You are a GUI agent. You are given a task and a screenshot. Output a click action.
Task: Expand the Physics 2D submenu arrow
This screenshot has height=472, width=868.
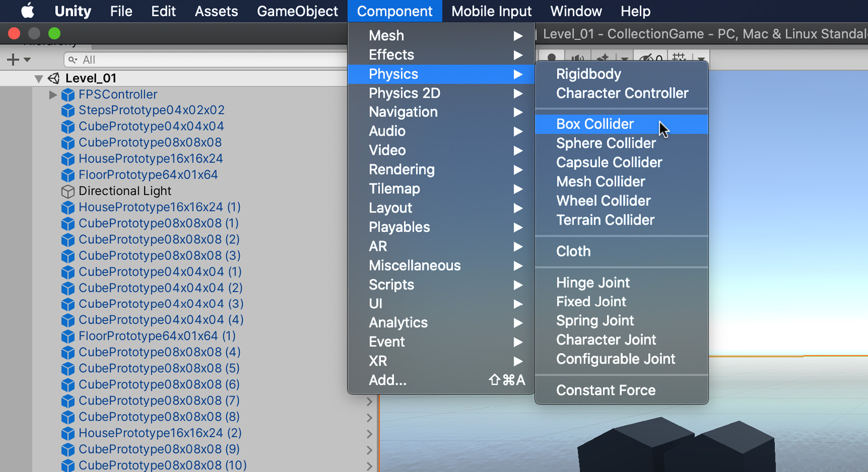tap(518, 94)
